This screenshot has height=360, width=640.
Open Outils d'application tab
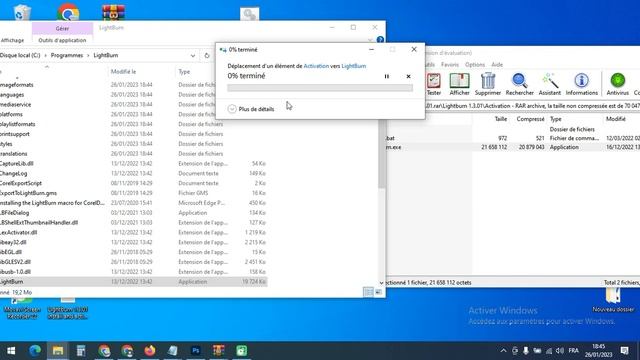pyautogui.click(x=62, y=40)
